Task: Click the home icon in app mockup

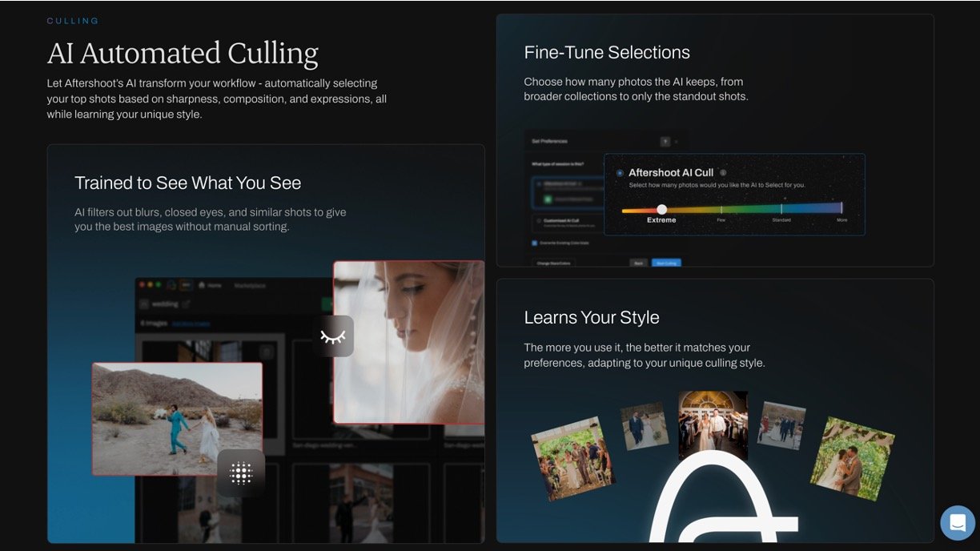Action: point(201,285)
